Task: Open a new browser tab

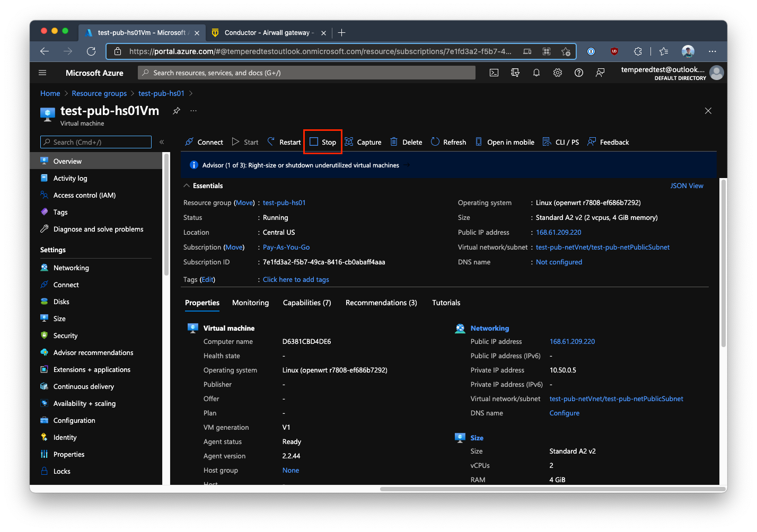Action: coord(342,33)
